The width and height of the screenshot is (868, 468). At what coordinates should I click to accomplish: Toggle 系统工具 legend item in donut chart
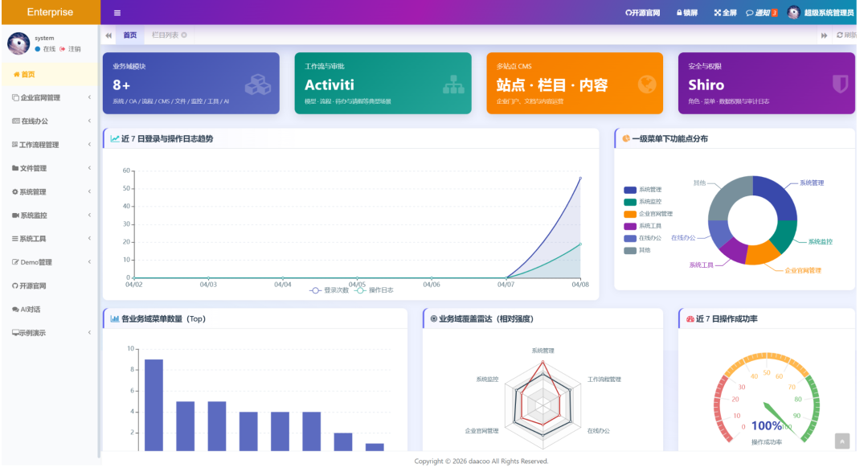[x=643, y=226]
